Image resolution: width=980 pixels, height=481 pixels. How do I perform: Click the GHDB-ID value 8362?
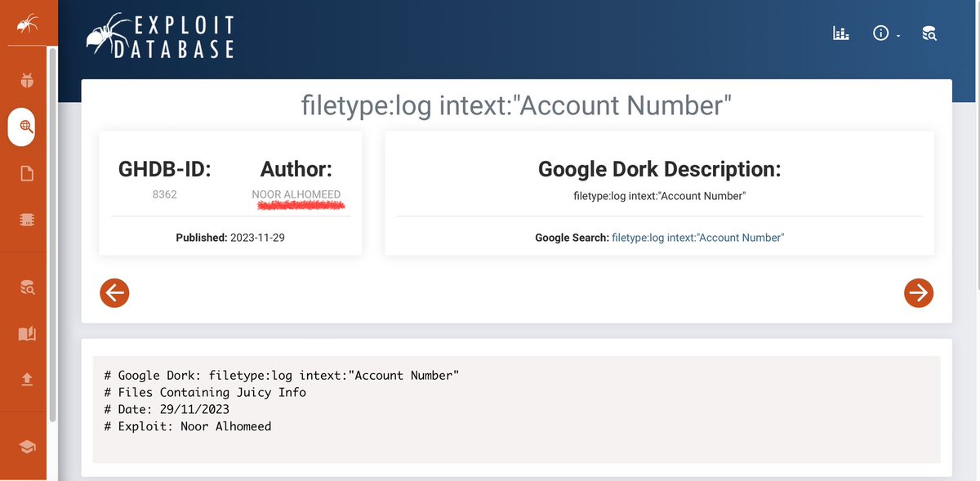[163, 195]
